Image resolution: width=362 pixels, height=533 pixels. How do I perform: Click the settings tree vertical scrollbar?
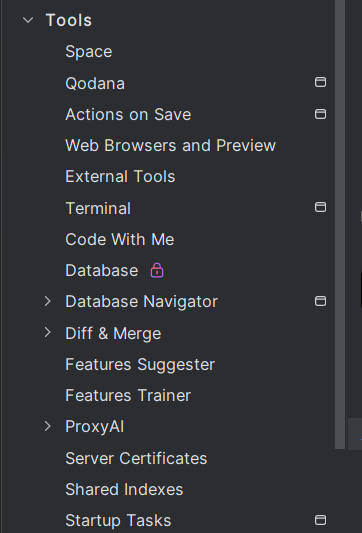tap(340, 224)
